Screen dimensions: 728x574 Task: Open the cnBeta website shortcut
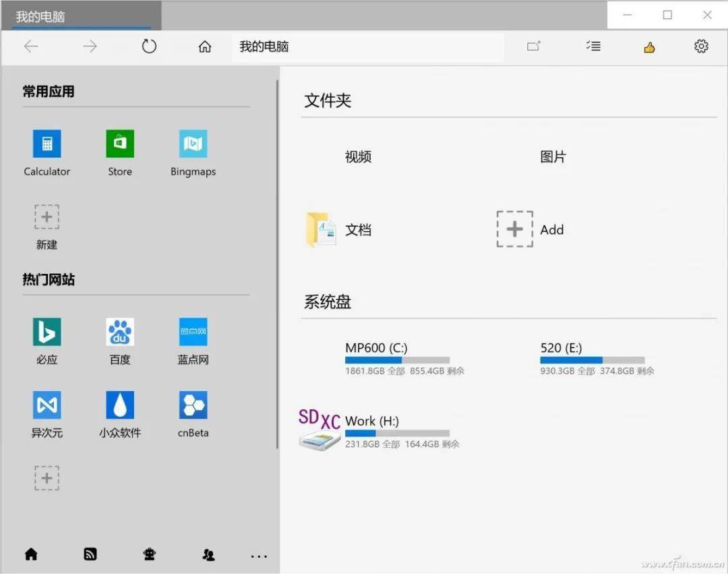click(193, 415)
